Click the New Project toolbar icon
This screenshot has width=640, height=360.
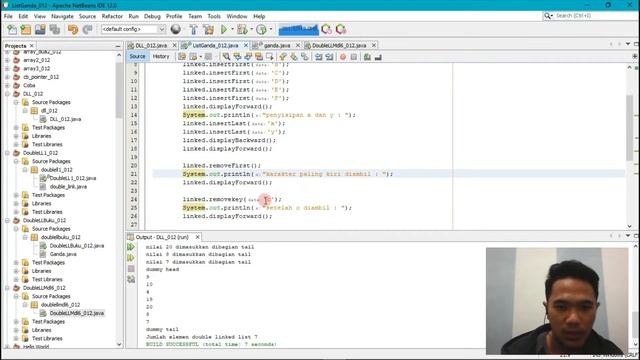click(x=26, y=29)
